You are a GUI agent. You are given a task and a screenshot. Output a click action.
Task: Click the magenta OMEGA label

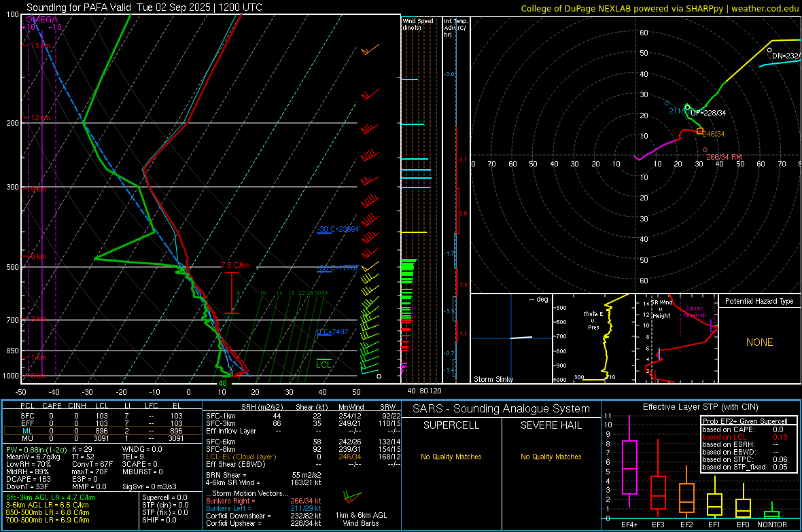click(x=41, y=20)
